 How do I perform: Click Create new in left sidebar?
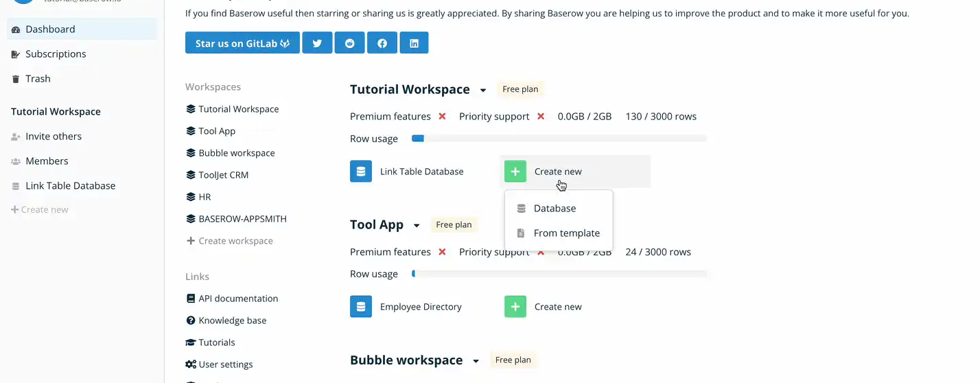[40, 209]
